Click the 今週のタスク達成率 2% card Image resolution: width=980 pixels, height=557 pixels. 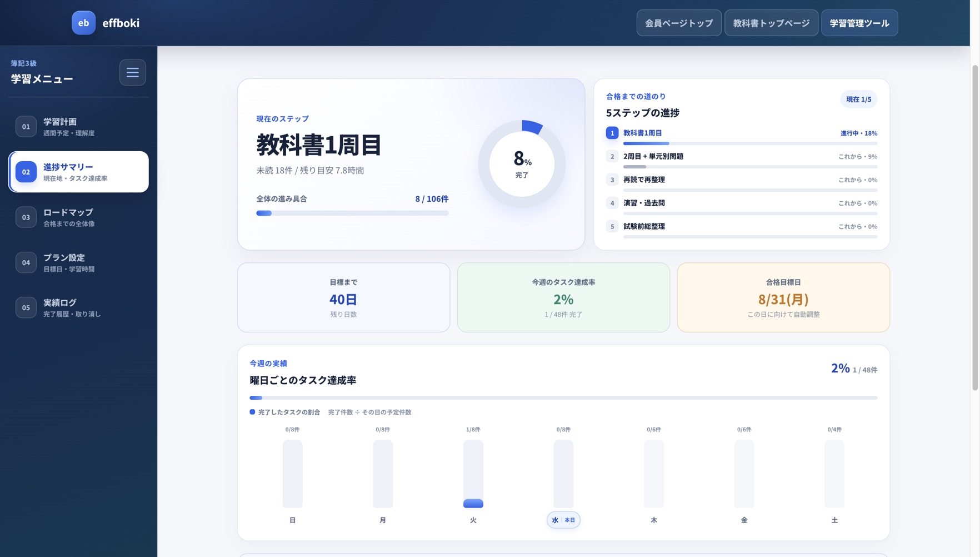coord(563,297)
